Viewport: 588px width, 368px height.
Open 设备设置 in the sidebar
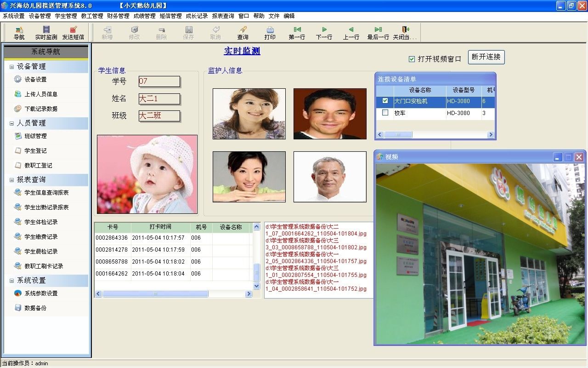tap(35, 79)
